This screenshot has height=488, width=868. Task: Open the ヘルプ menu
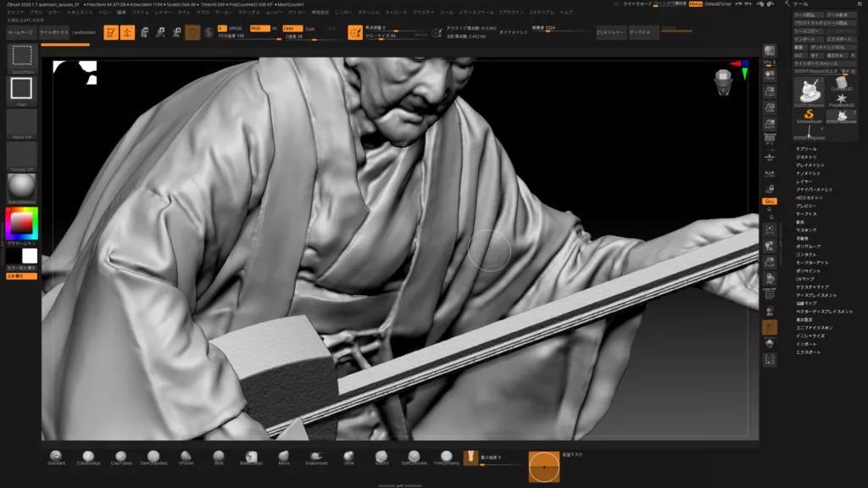(565, 12)
